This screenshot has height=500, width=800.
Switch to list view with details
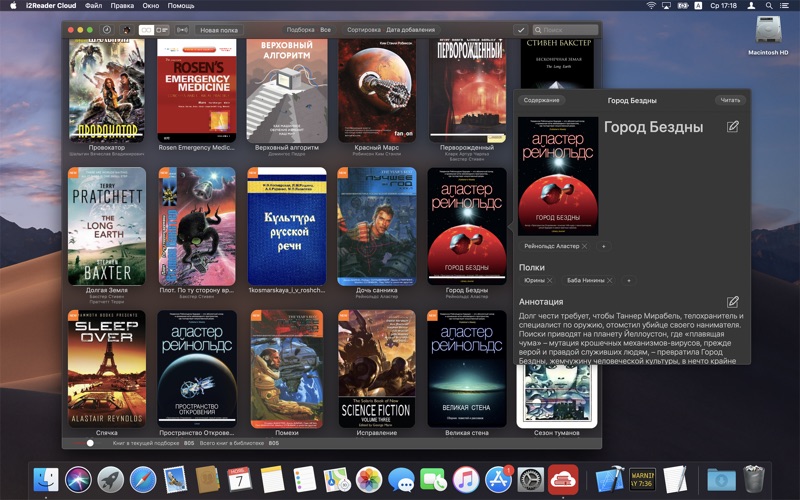(162, 30)
